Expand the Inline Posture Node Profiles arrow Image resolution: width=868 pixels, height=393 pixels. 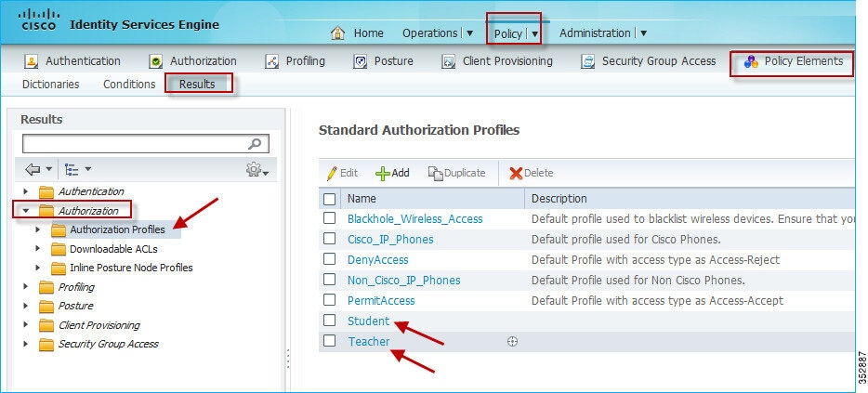(38, 268)
